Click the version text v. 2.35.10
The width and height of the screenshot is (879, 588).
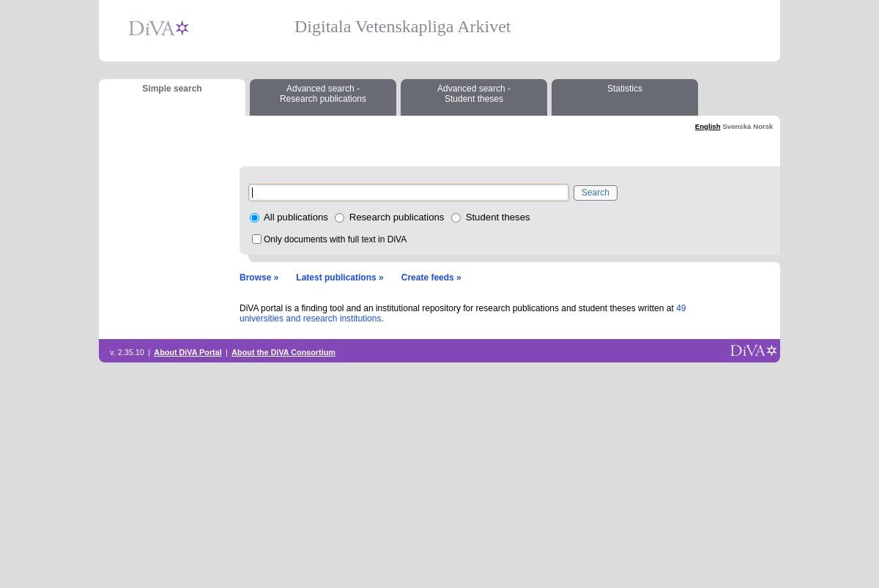click(x=127, y=352)
